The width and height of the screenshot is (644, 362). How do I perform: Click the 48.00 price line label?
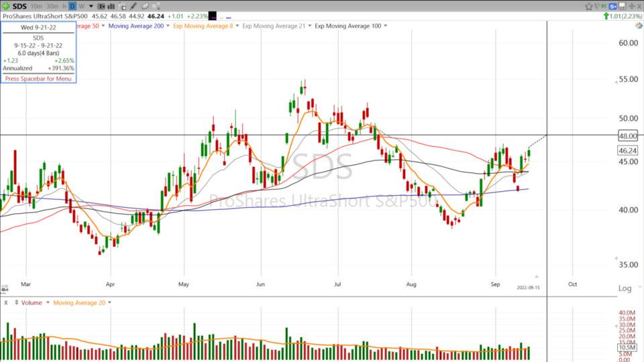point(628,136)
